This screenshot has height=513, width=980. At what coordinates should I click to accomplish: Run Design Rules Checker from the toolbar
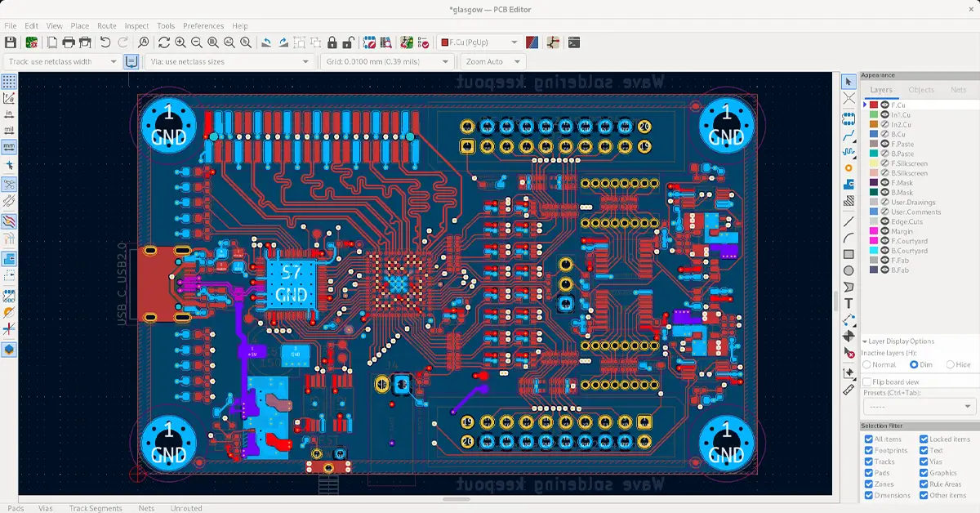click(425, 41)
